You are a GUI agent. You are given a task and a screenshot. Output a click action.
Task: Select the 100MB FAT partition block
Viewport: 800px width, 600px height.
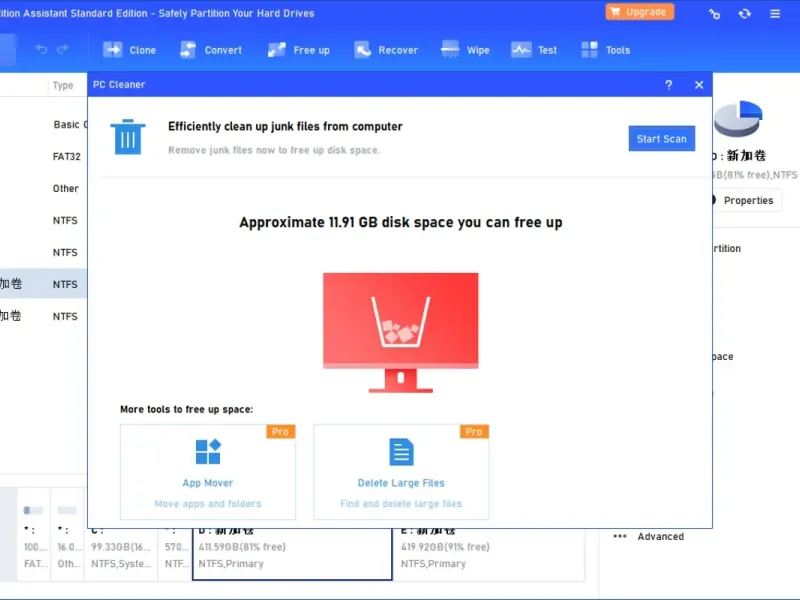click(x=34, y=534)
